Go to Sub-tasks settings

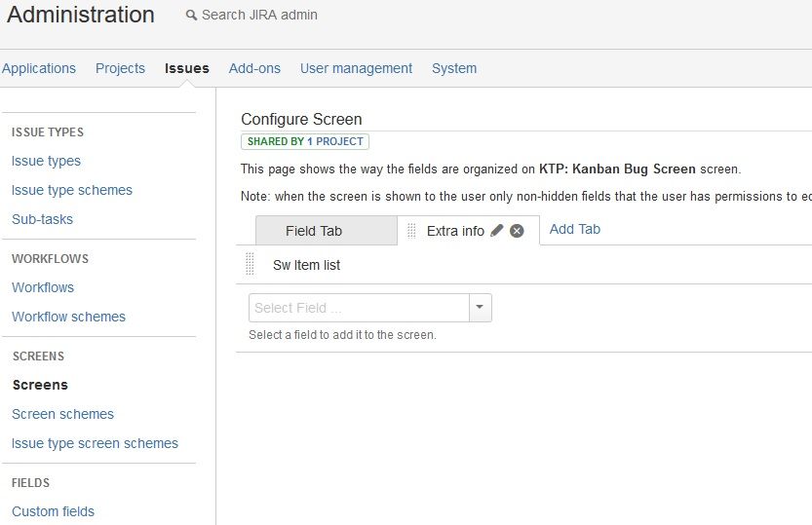pos(43,219)
